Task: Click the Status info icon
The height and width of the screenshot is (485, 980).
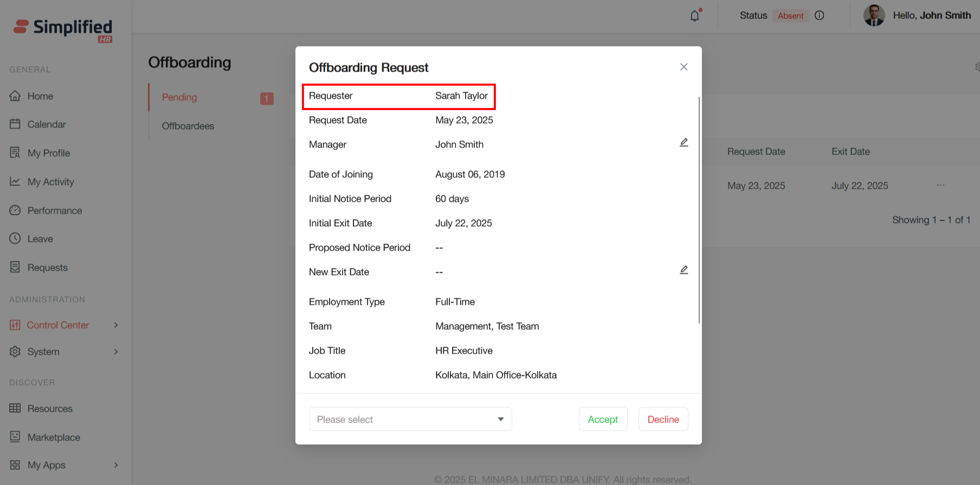Action: (x=820, y=16)
